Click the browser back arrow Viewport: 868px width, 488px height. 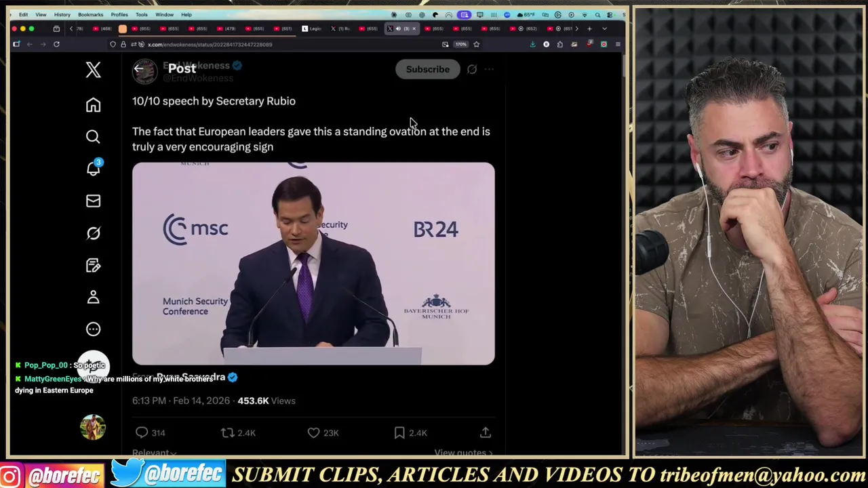[29, 44]
